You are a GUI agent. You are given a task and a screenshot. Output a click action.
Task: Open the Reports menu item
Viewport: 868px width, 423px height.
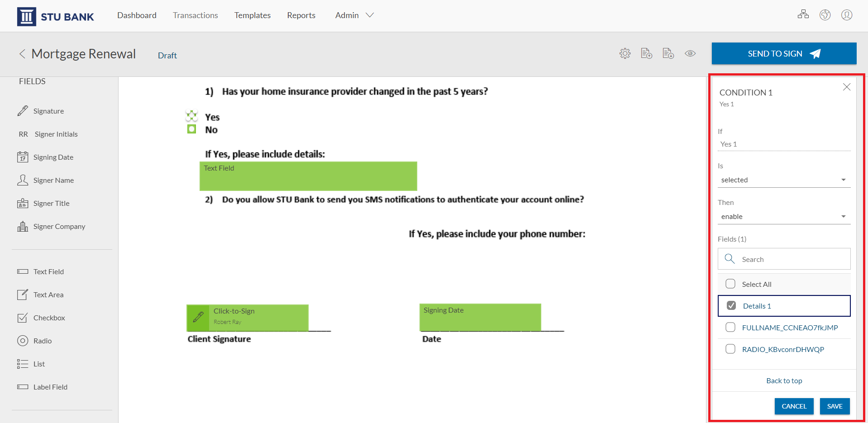point(301,15)
